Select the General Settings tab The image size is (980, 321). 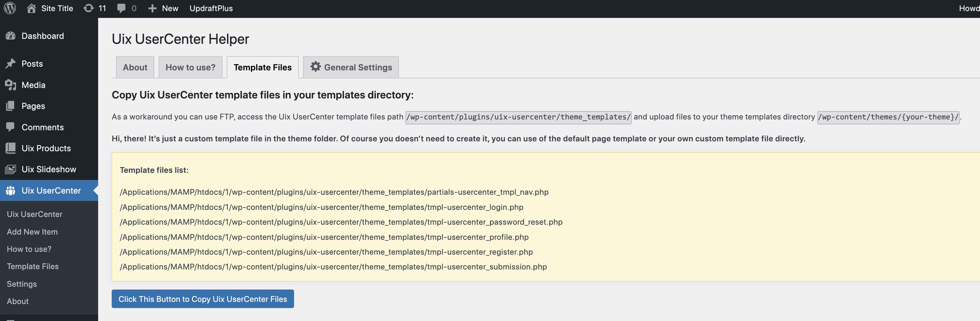click(358, 67)
